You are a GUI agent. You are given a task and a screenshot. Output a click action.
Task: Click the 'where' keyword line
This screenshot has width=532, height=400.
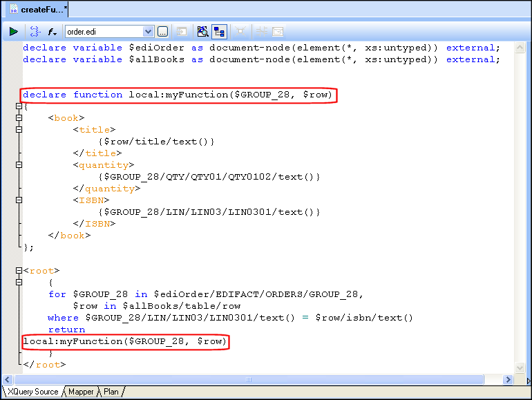pyautogui.click(x=230, y=318)
